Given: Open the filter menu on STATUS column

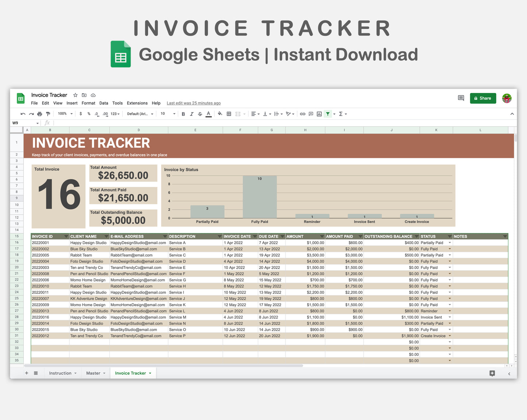Looking at the screenshot, I should click(449, 236).
